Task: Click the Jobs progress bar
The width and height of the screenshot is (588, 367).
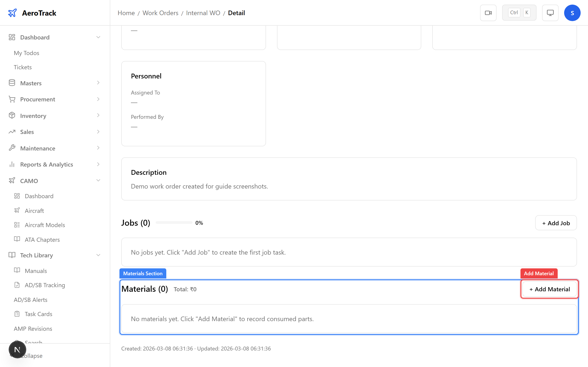Action: 173,222
